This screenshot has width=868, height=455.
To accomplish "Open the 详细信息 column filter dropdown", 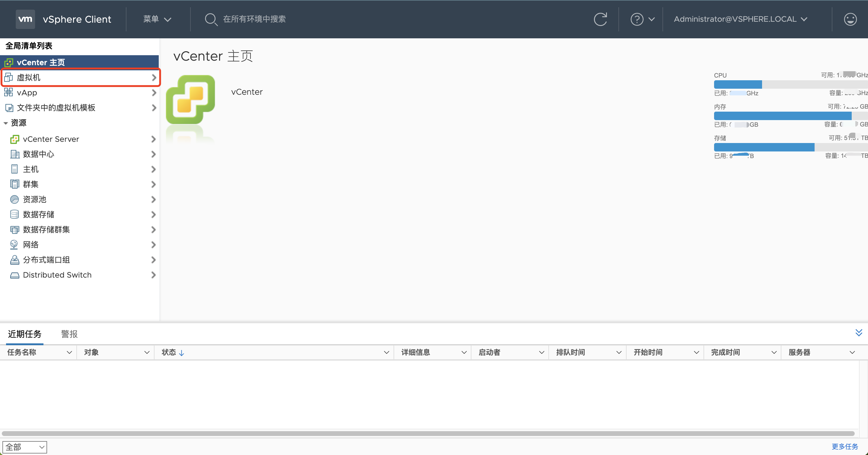I will click(464, 352).
